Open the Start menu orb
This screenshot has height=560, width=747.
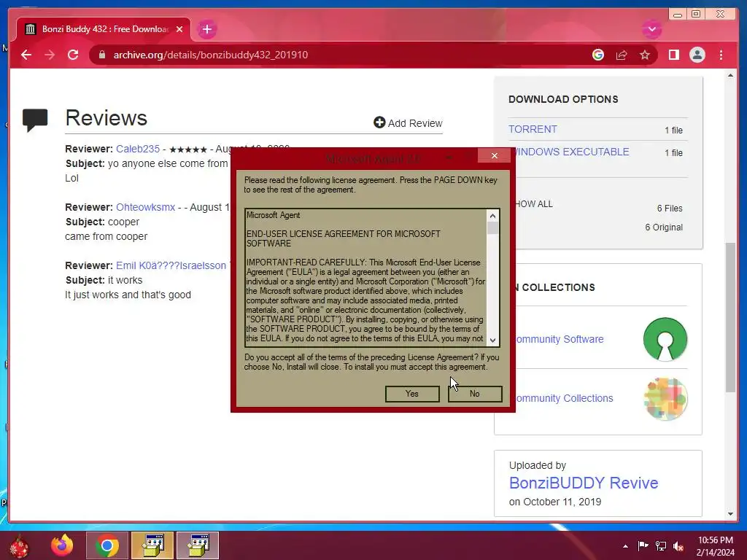19,546
